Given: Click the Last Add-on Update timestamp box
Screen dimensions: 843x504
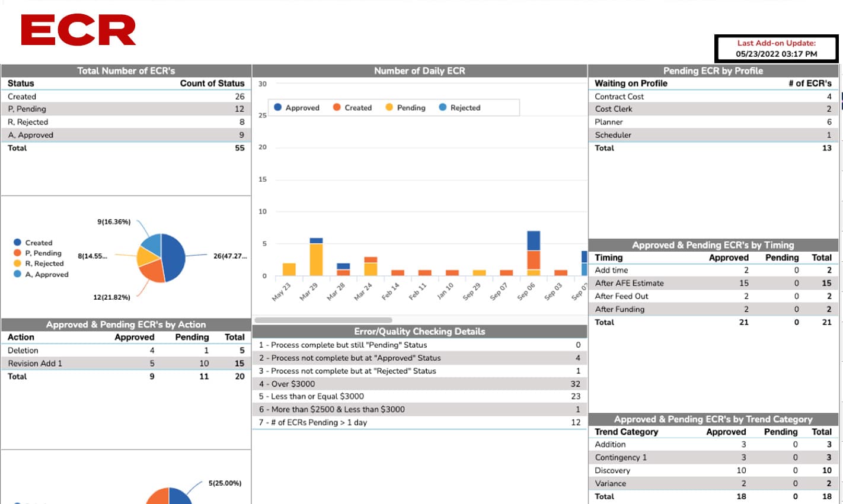Looking at the screenshot, I should coord(776,49).
